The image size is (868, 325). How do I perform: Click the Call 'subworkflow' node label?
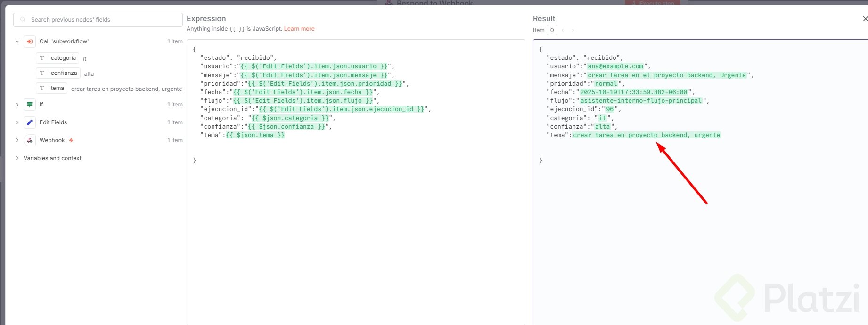pos(64,41)
